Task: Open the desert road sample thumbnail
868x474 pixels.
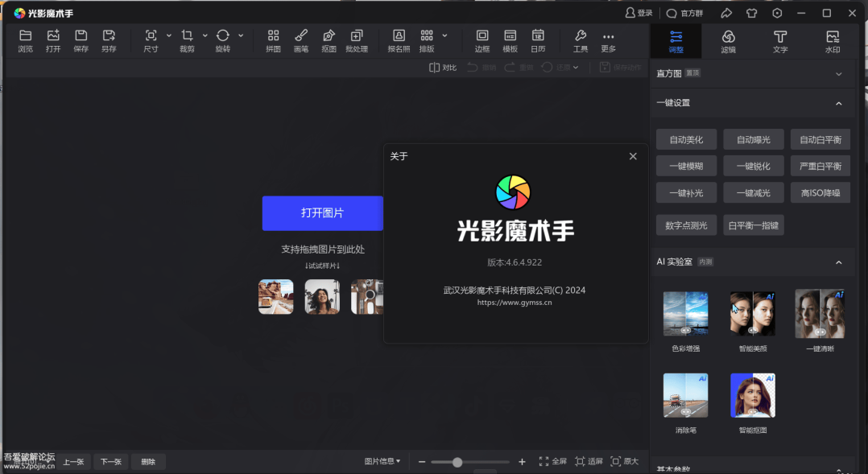Action: (x=275, y=297)
